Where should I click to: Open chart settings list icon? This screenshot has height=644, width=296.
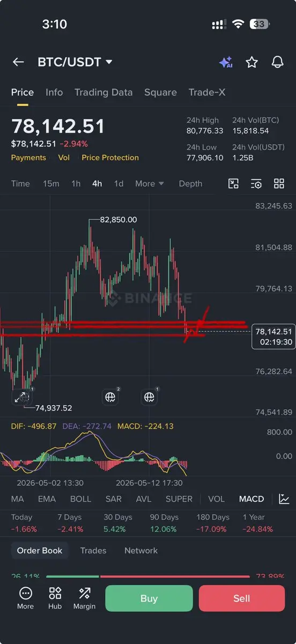(x=256, y=184)
